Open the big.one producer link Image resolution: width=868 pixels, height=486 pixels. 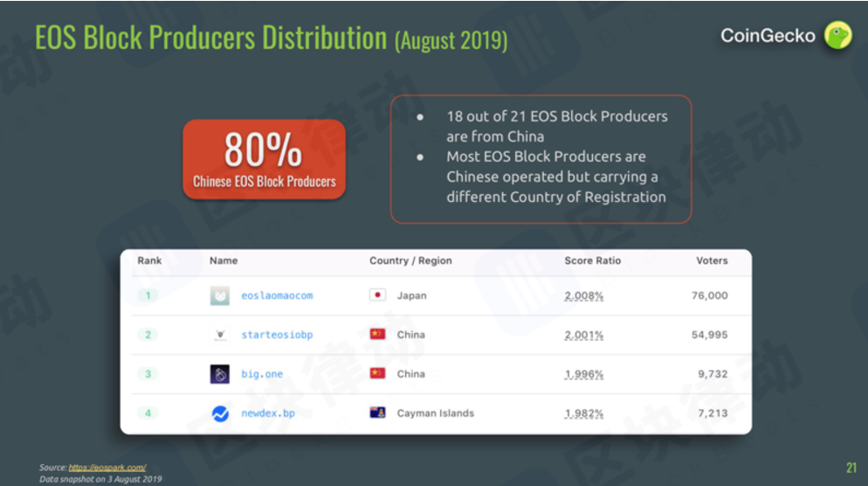[x=262, y=374]
